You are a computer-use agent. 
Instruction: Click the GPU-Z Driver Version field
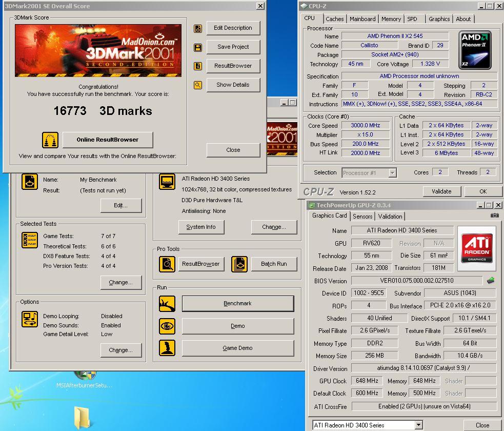tap(424, 368)
